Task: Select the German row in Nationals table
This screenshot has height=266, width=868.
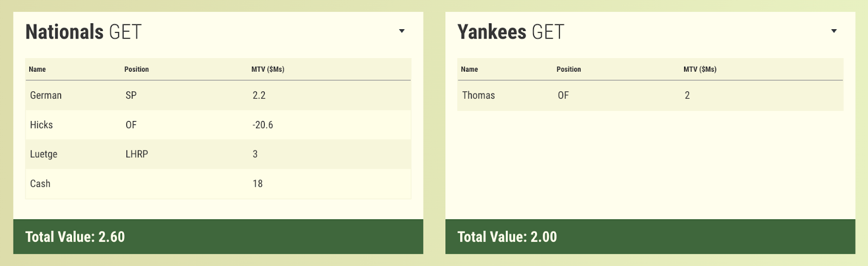Action: click(218, 95)
